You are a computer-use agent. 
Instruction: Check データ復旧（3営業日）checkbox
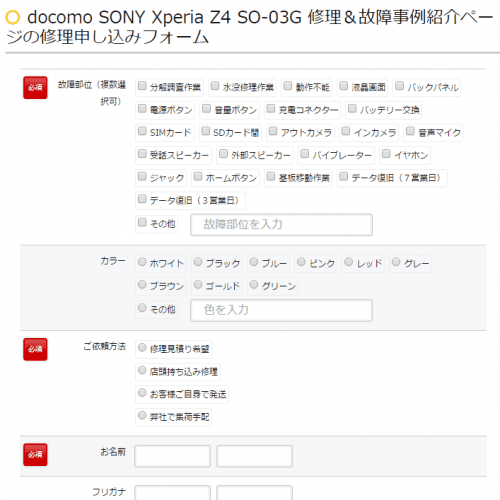click(x=142, y=199)
